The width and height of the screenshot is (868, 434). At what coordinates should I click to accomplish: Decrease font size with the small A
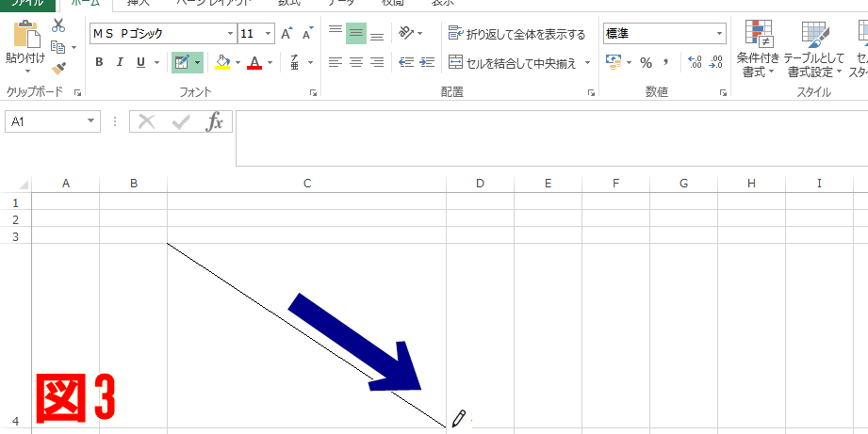pyautogui.click(x=308, y=34)
